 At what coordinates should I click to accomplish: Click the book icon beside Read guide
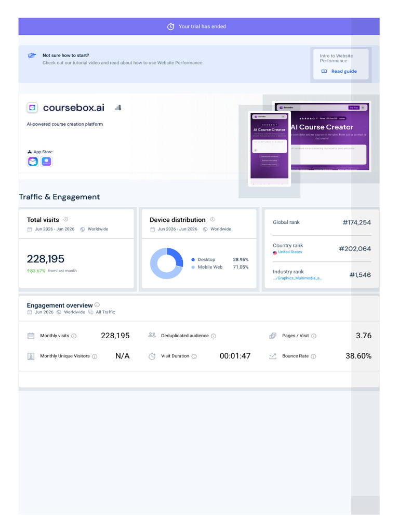[324, 71]
